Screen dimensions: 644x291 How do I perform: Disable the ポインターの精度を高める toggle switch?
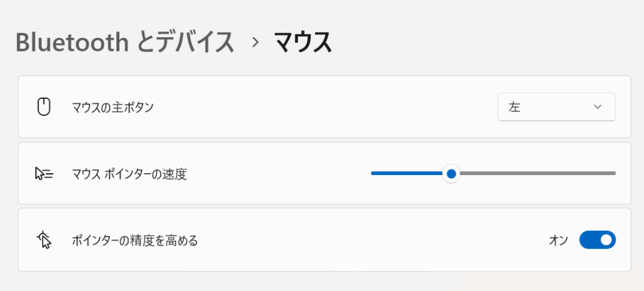point(597,240)
